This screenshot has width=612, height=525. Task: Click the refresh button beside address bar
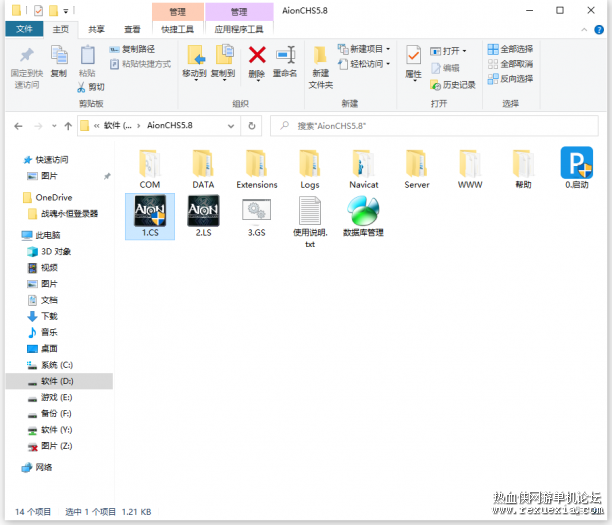[252, 126]
